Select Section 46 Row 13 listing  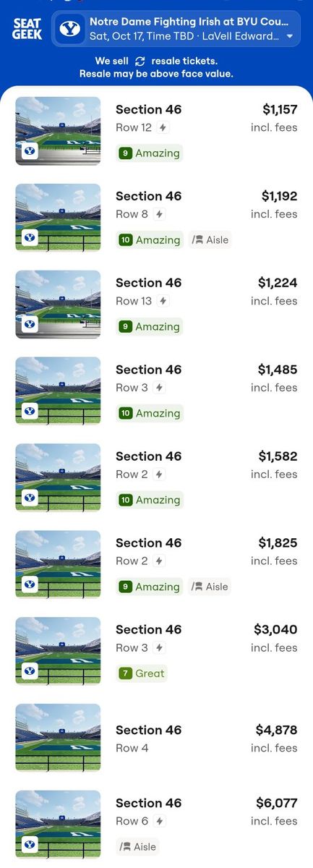156,305
